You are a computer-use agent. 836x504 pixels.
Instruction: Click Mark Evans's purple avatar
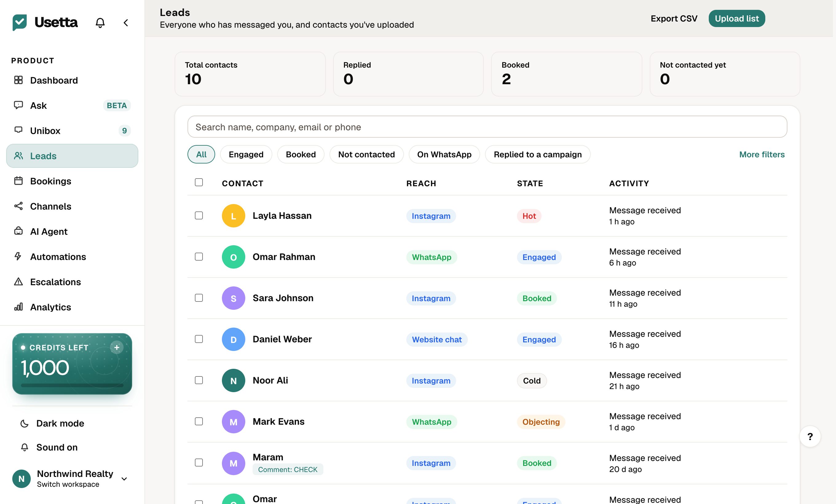(x=233, y=422)
